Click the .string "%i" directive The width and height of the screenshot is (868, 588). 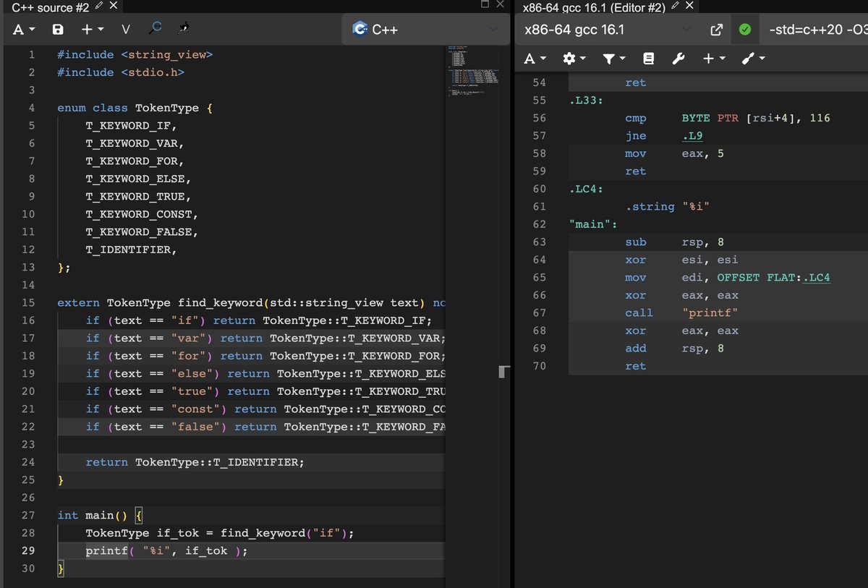pyautogui.click(x=668, y=207)
